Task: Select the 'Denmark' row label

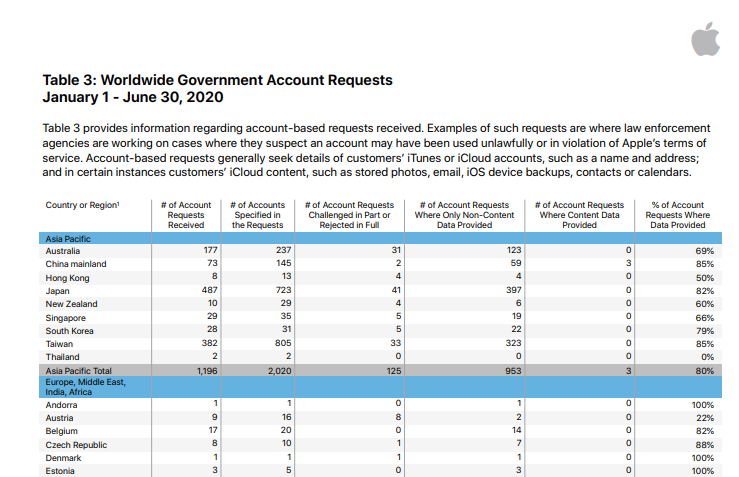Action: tap(63, 458)
